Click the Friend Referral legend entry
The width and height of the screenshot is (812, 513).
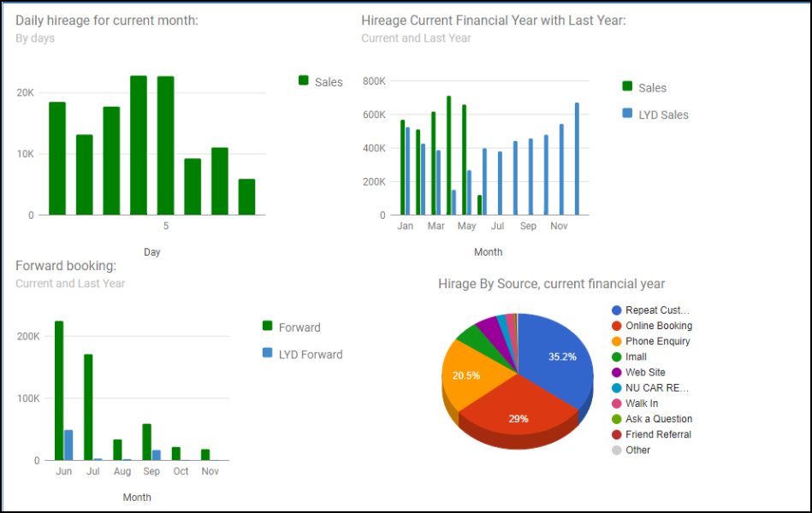point(658,434)
